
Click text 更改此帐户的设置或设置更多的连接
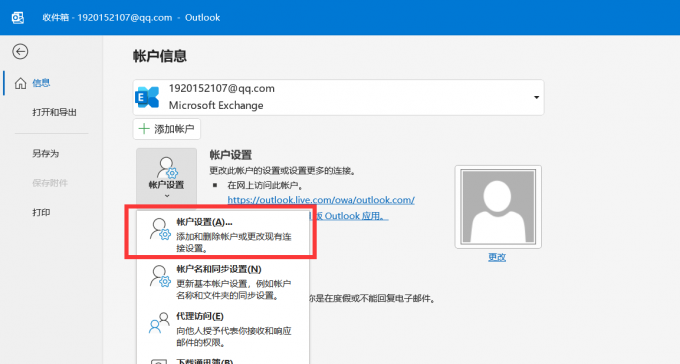pos(282,171)
